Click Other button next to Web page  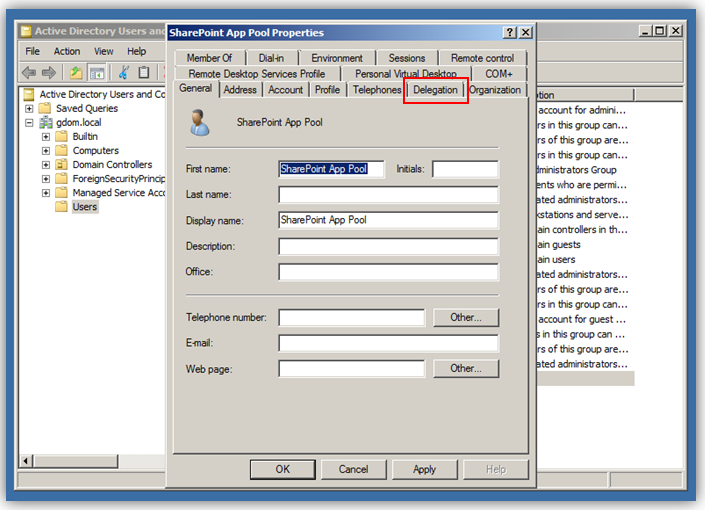(466, 368)
